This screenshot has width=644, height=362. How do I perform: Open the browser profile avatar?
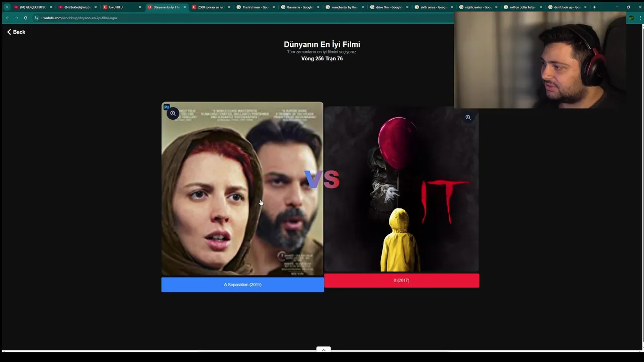[x=631, y=18]
